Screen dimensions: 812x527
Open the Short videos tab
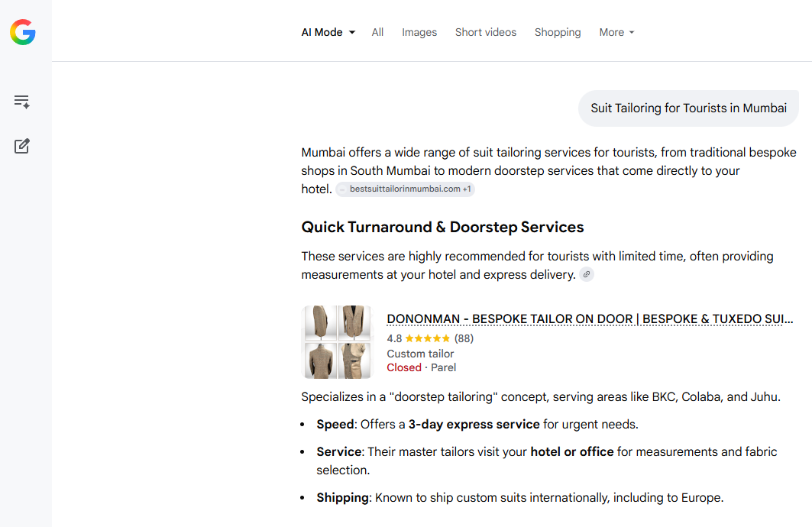coord(486,32)
